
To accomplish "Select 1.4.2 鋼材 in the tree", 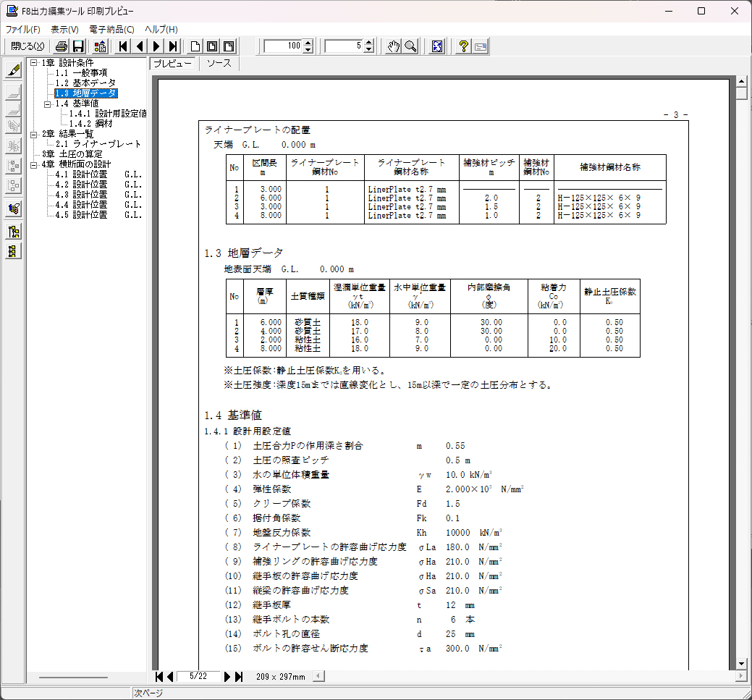I will pos(90,124).
